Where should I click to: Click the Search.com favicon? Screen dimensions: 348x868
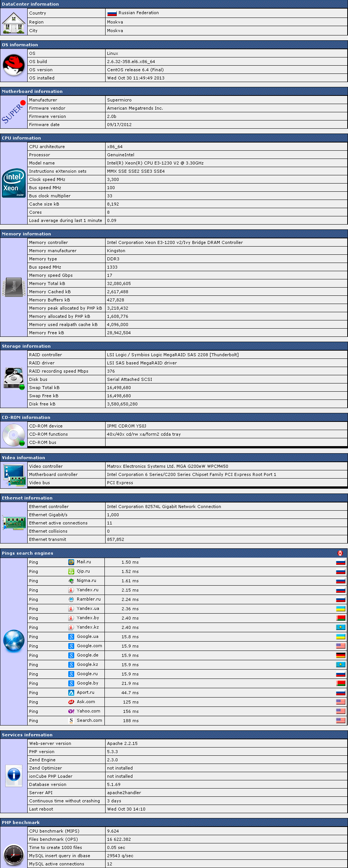pos(71,721)
